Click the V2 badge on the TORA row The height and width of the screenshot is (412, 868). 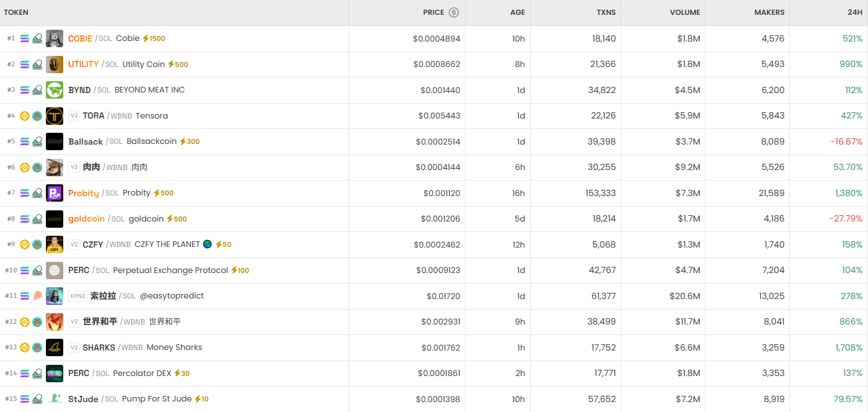point(74,115)
